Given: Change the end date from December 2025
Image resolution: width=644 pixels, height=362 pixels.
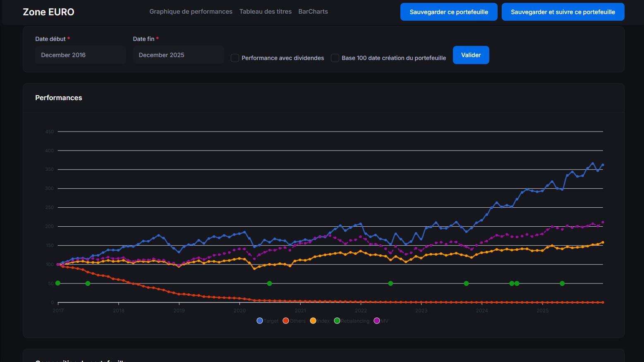Looking at the screenshot, I should 178,55.
